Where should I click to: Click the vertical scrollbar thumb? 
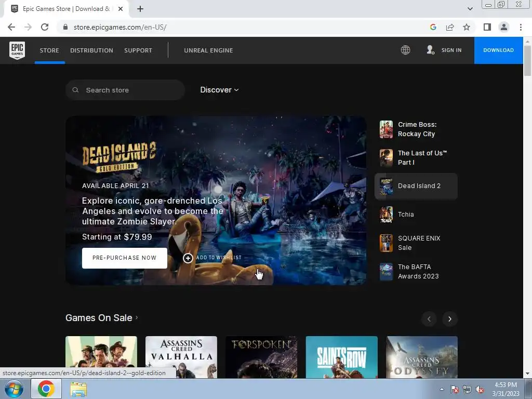(x=527, y=60)
